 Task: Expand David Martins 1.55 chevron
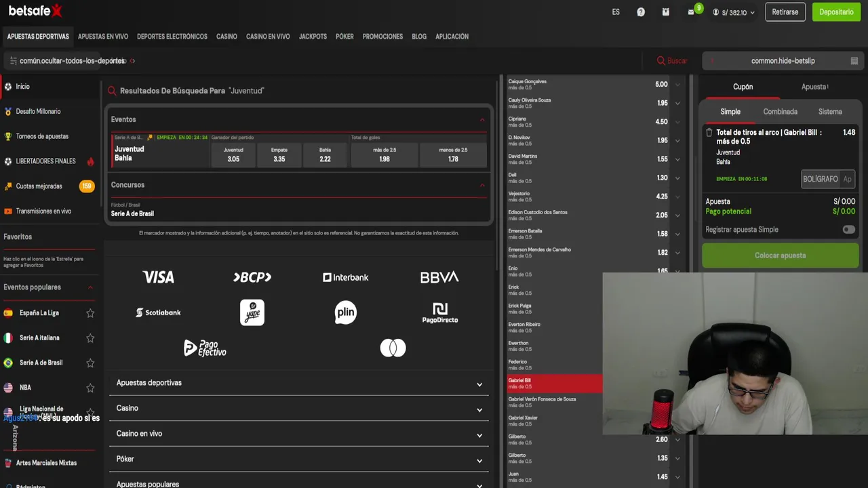point(677,159)
